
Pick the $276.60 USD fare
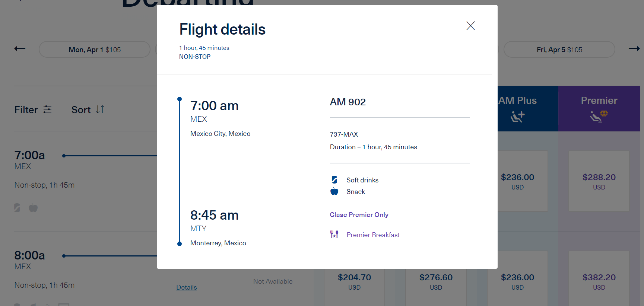click(x=436, y=281)
